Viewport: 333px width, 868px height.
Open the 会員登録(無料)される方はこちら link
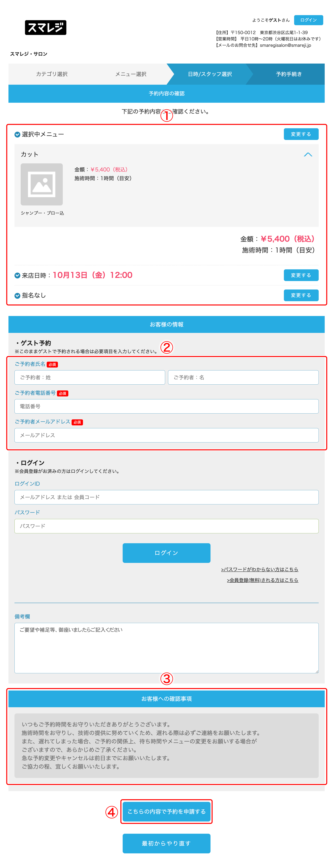point(263,580)
